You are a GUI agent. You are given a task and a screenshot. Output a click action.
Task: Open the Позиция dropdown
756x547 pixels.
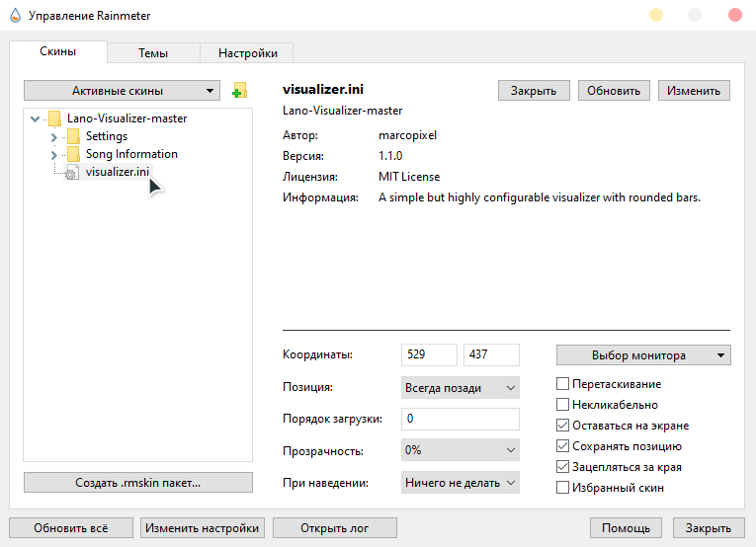(461, 388)
